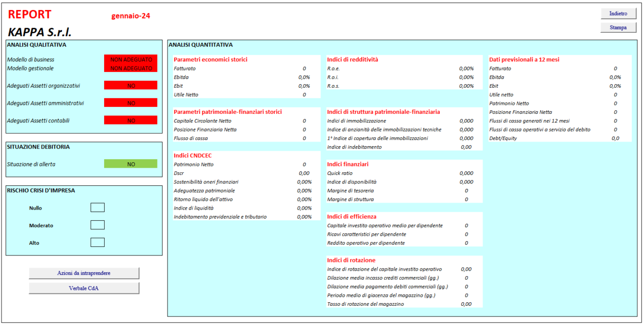Click the Indice di indebitamento label
This screenshot has width=644, height=325.
354,147
